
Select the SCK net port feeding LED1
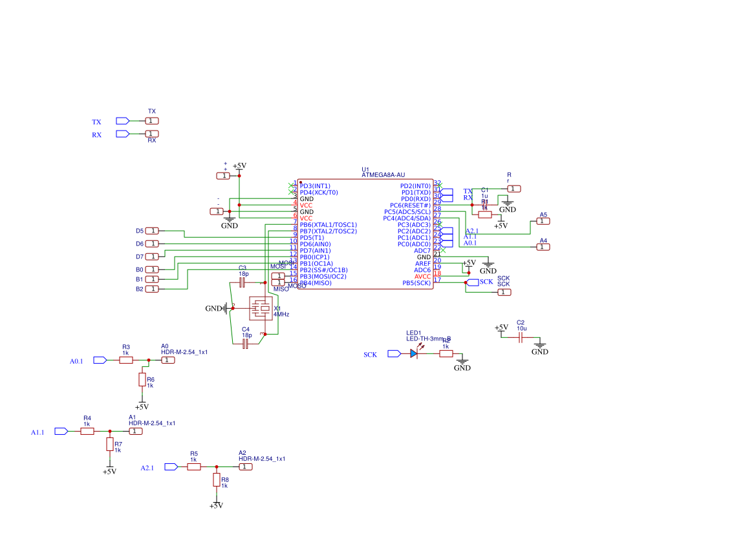pyautogui.click(x=394, y=354)
